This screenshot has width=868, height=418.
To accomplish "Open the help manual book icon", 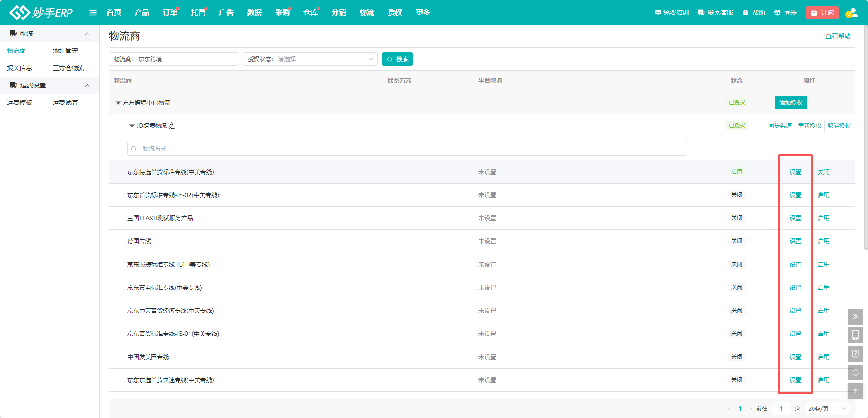I will pyautogui.click(x=855, y=354).
